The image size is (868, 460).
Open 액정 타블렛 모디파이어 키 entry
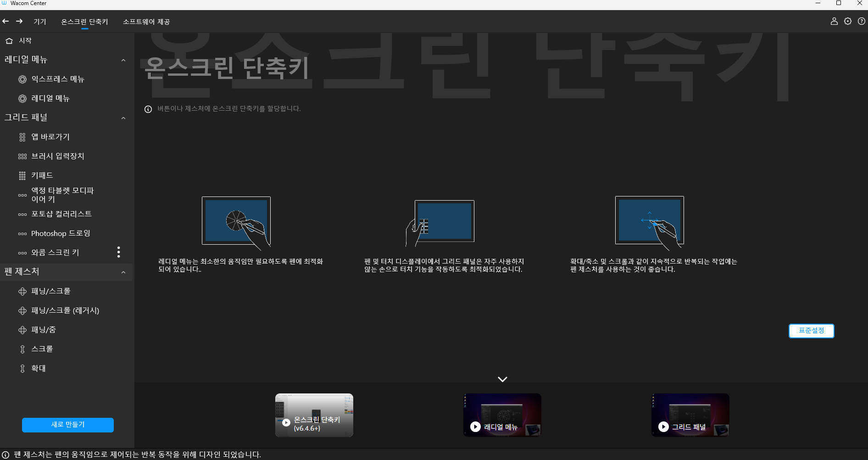62,195
